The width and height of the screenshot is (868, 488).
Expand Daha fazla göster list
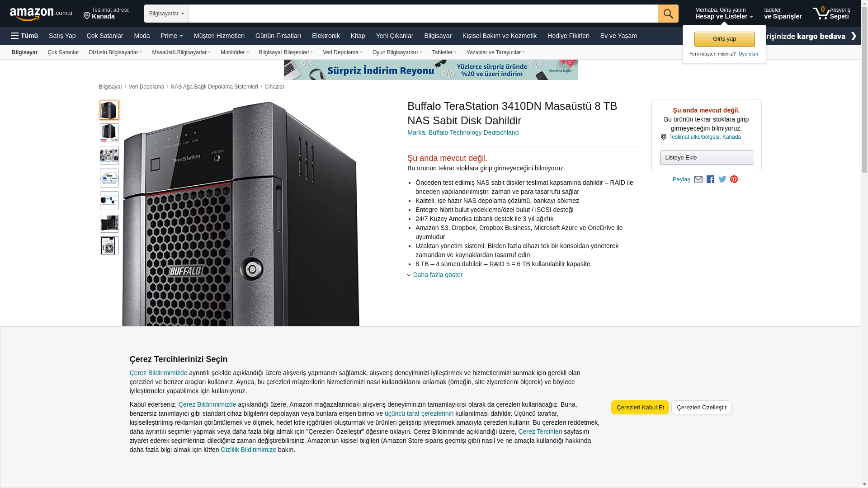pyautogui.click(x=437, y=275)
